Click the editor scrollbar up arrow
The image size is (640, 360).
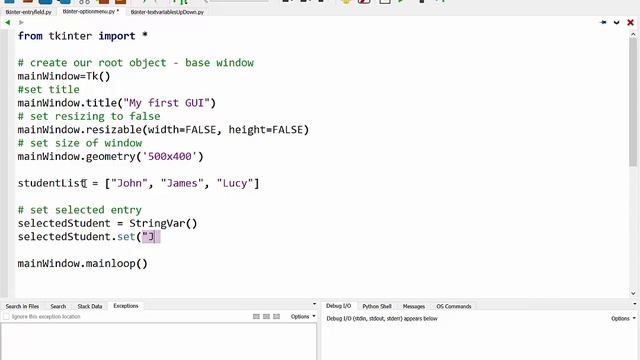click(633, 35)
